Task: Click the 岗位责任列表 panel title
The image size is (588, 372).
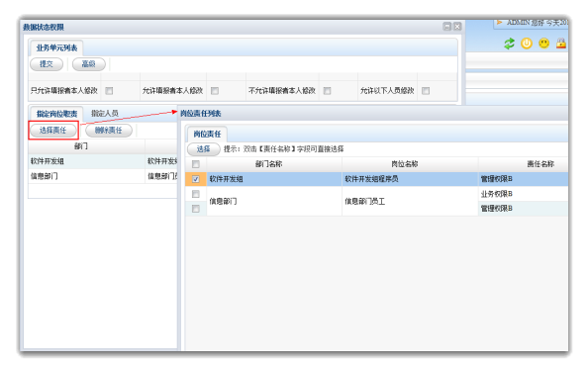Action: tap(201, 114)
